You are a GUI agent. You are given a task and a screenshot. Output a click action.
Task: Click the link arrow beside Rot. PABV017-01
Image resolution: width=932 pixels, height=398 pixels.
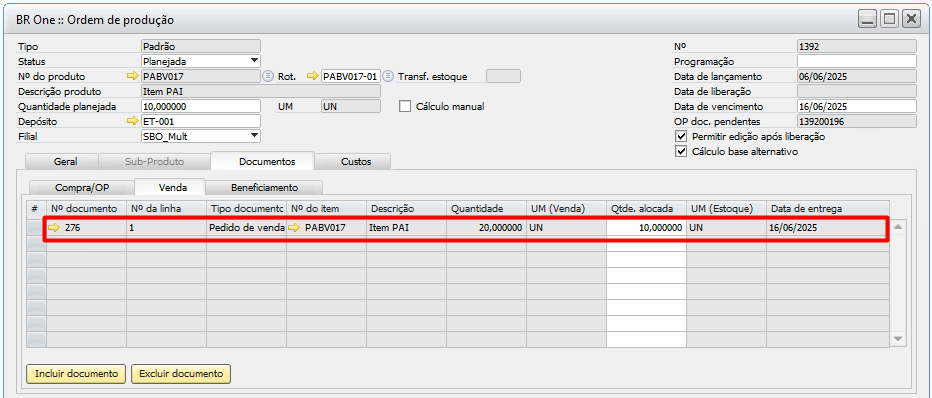point(312,76)
